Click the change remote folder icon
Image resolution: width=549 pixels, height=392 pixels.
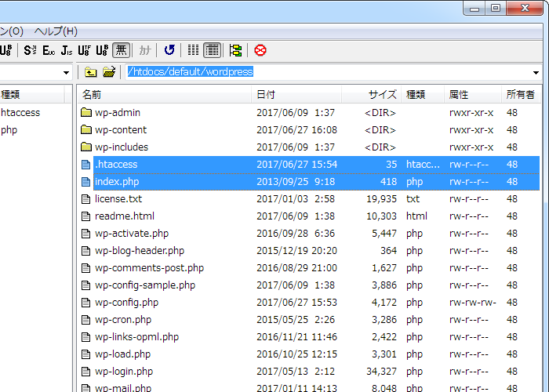(109, 72)
